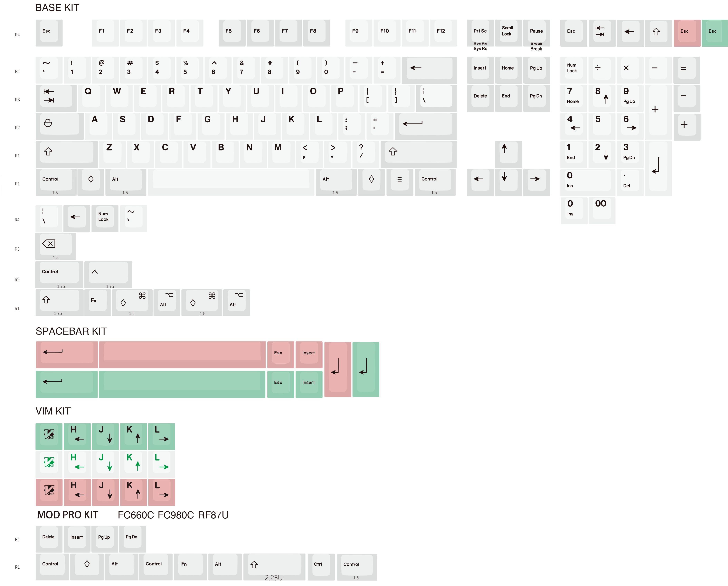The image size is (728, 586).
Task: Click the green wide Enter key in Spacebar Kit
Action: pyautogui.click(x=67, y=385)
